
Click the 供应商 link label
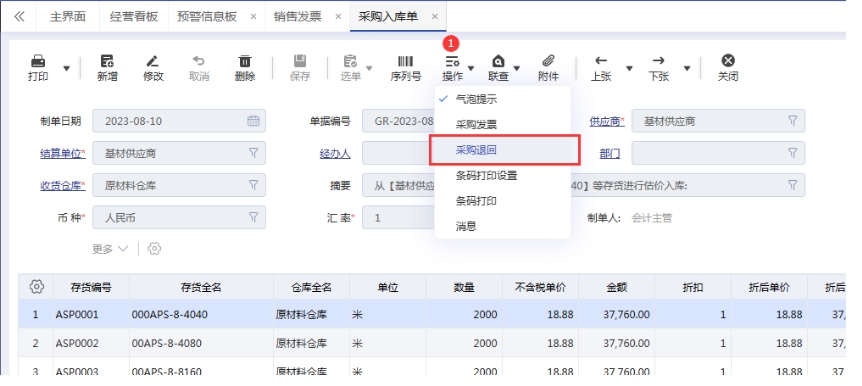[x=607, y=122]
